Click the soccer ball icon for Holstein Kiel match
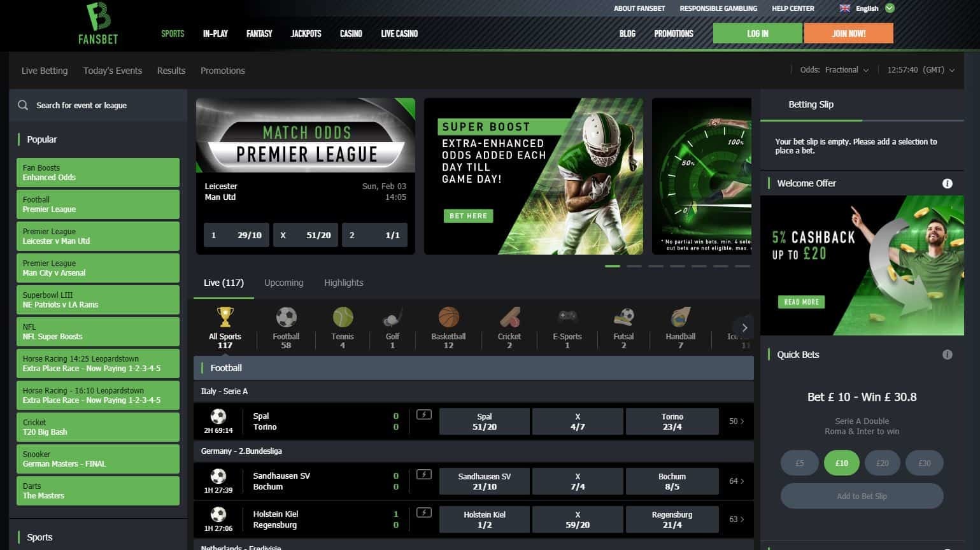980x550 pixels. (218, 514)
